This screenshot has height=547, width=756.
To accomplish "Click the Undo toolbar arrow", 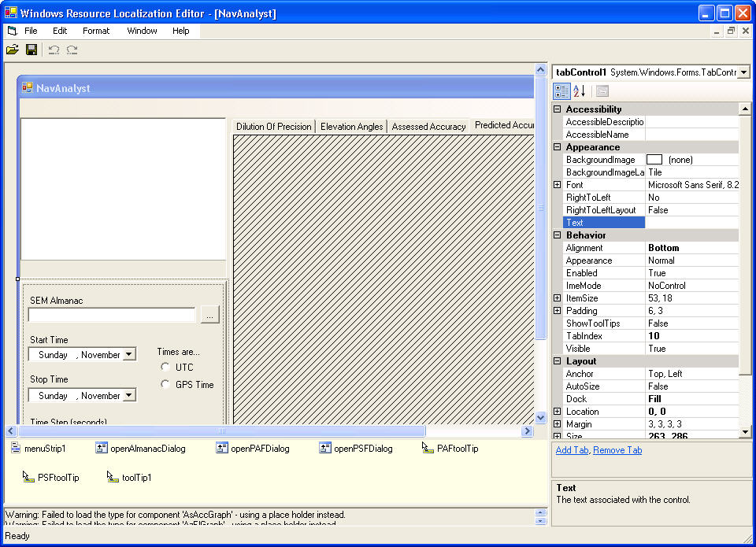I will pyautogui.click(x=54, y=49).
